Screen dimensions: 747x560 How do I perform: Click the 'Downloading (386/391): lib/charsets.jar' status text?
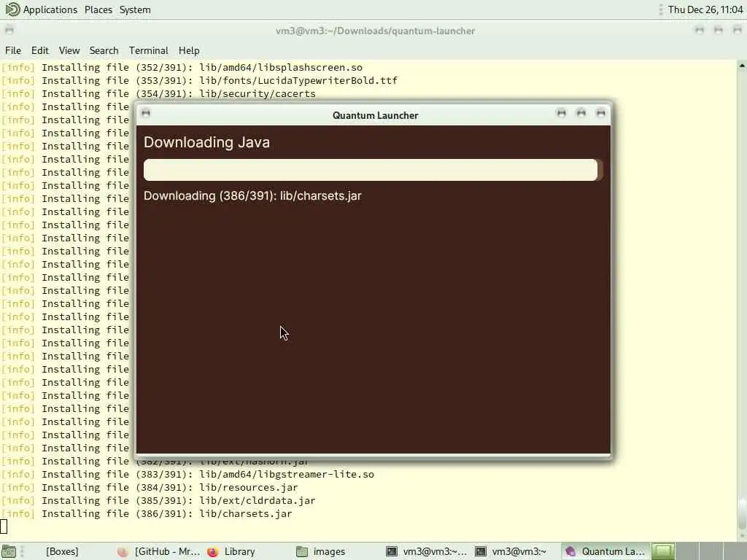point(252,195)
